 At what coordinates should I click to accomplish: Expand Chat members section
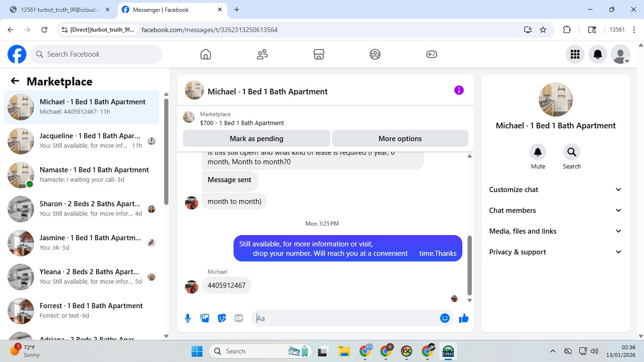(x=555, y=210)
